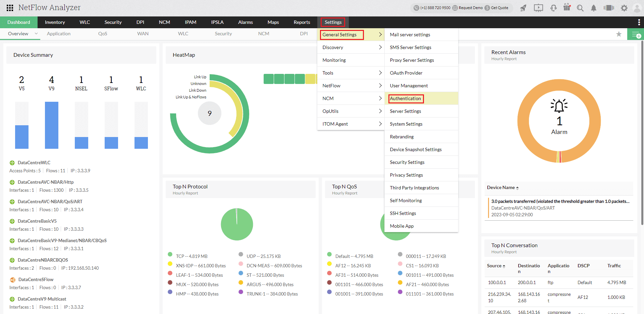Open the settings gear icon

pos(624,8)
